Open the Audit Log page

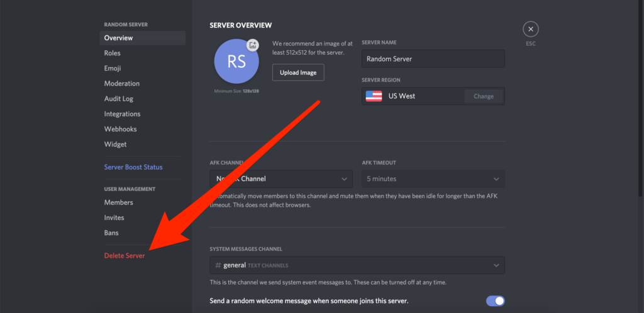(119, 99)
